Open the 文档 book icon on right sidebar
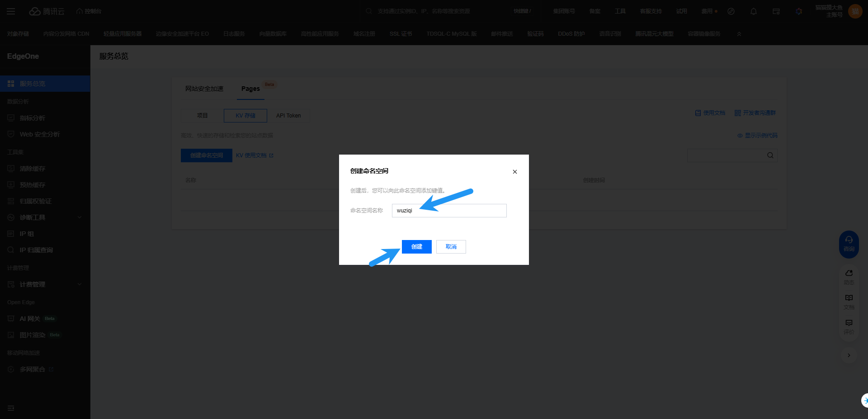The image size is (868, 419). point(849,301)
